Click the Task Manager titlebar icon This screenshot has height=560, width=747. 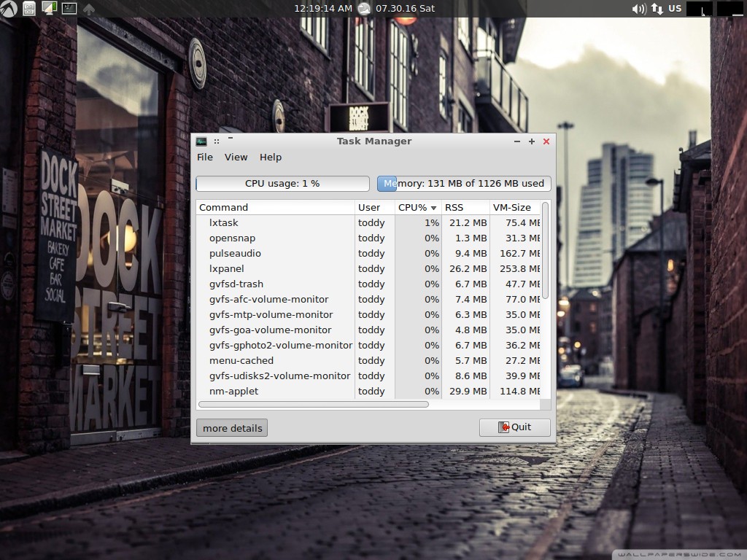point(202,141)
